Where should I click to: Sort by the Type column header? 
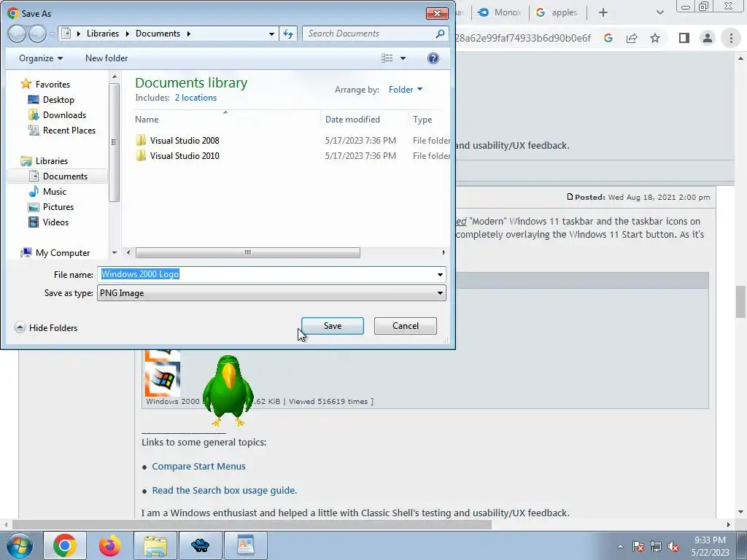(422, 120)
